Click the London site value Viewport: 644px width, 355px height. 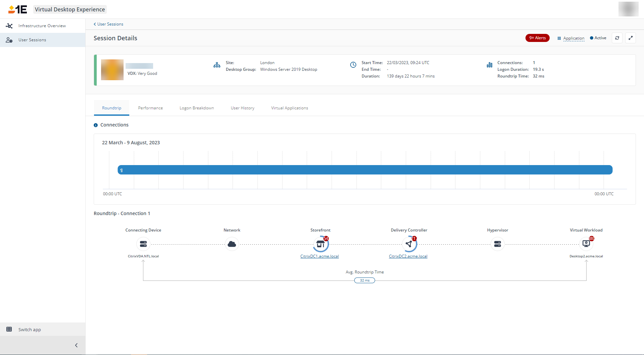click(x=267, y=63)
